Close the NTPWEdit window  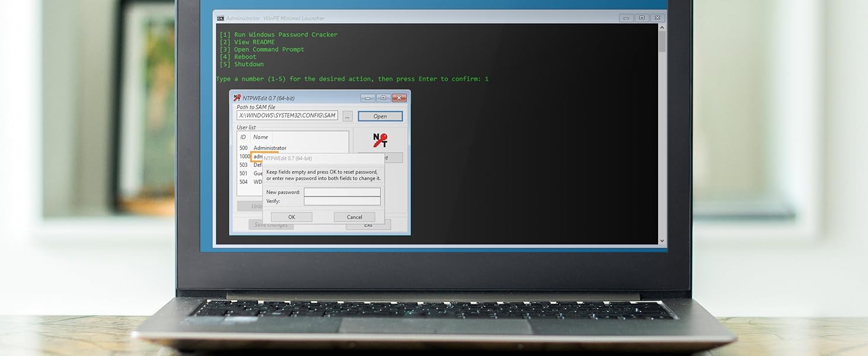(x=399, y=98)
